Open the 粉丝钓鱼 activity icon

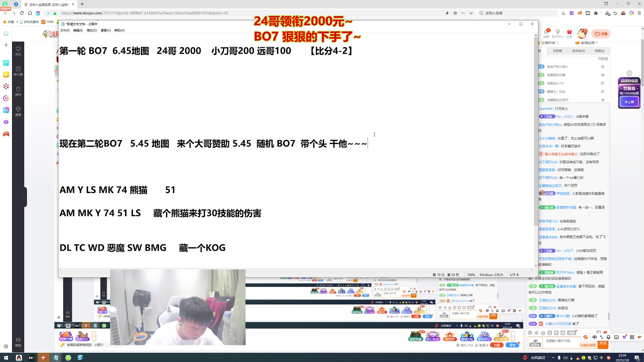(501, 336)
